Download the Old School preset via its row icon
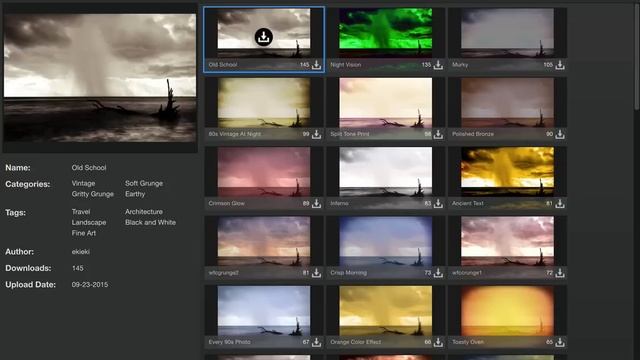This screenshot has height=360, width=640. (x=316, y=65)
